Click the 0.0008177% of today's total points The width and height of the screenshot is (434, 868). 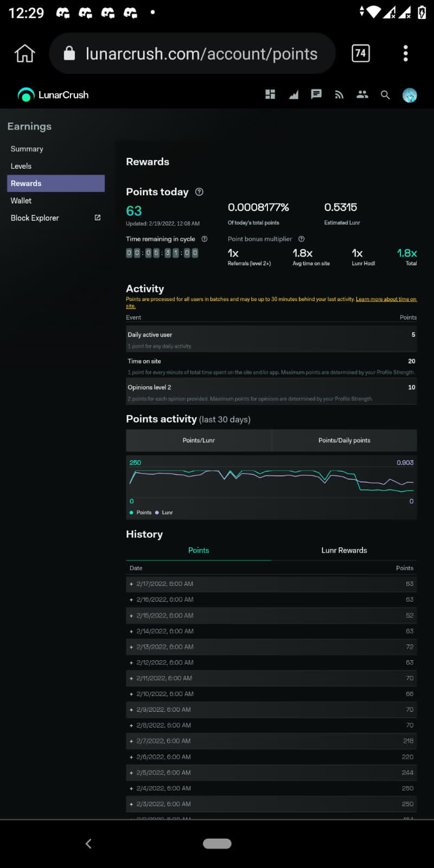point(258,207)
